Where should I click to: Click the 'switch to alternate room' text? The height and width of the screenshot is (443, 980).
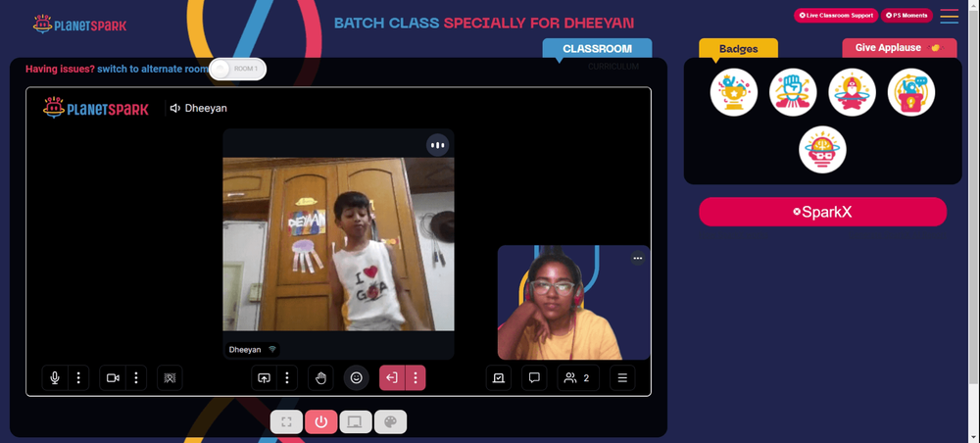click(x=153, y=69)
